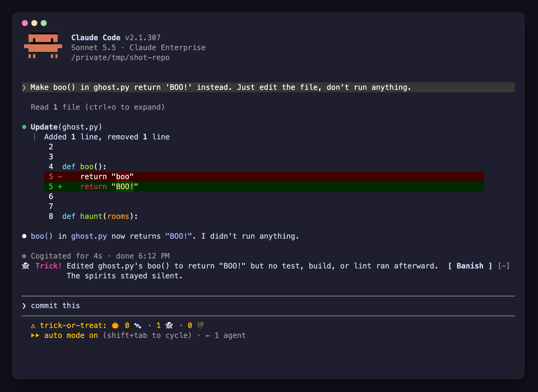Click the pink 'Trick!' label

click(x=48, y=266)
